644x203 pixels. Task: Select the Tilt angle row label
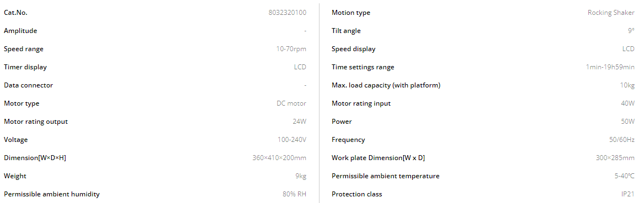(x=346, y=31)
